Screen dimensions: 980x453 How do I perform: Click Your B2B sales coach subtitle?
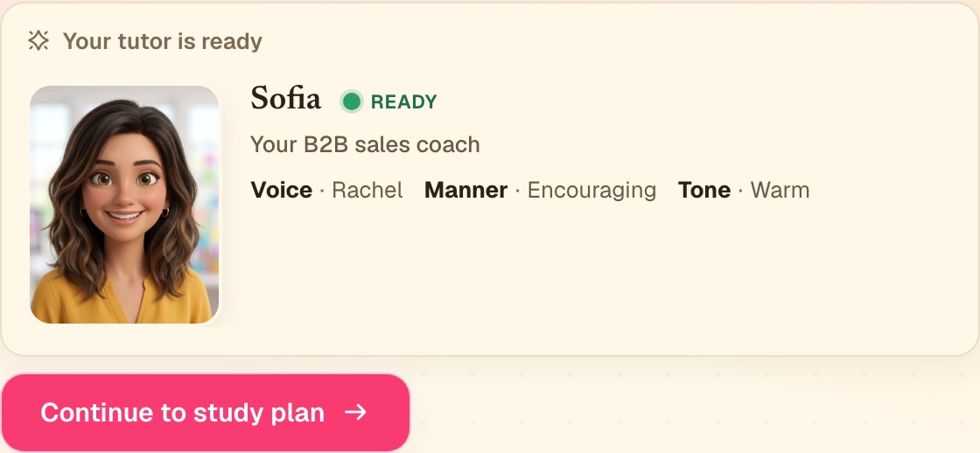pos(365,144)
